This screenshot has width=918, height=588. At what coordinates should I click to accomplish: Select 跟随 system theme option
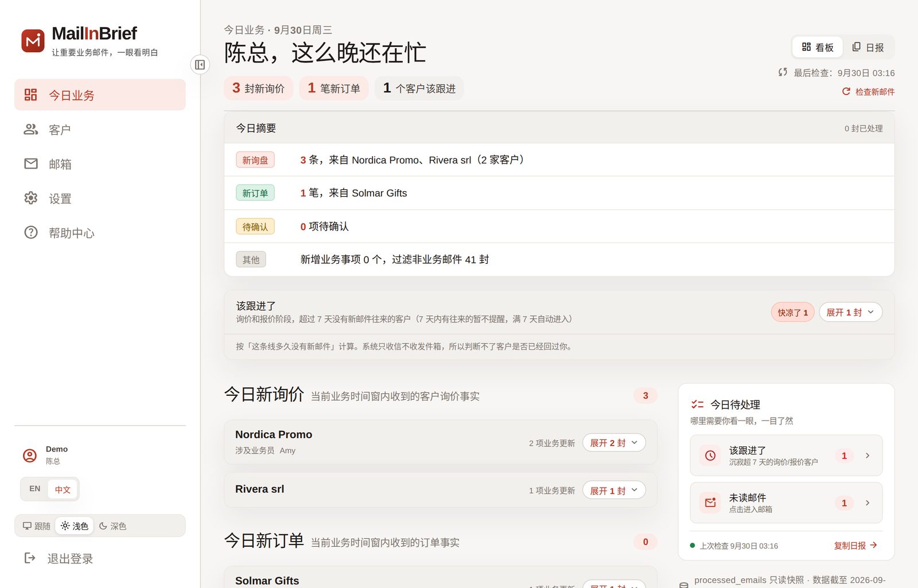tap(37, 526)
